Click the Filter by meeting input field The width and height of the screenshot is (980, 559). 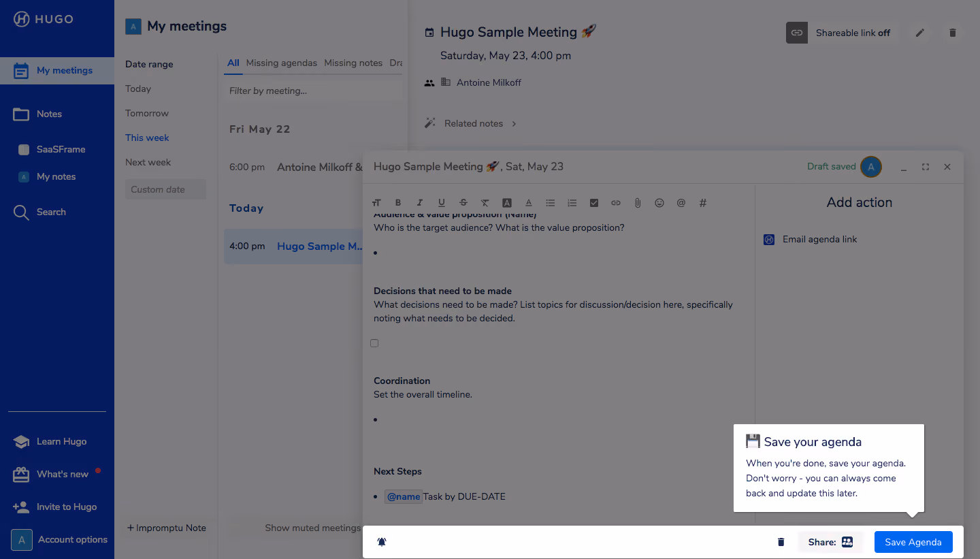point(313,91)
